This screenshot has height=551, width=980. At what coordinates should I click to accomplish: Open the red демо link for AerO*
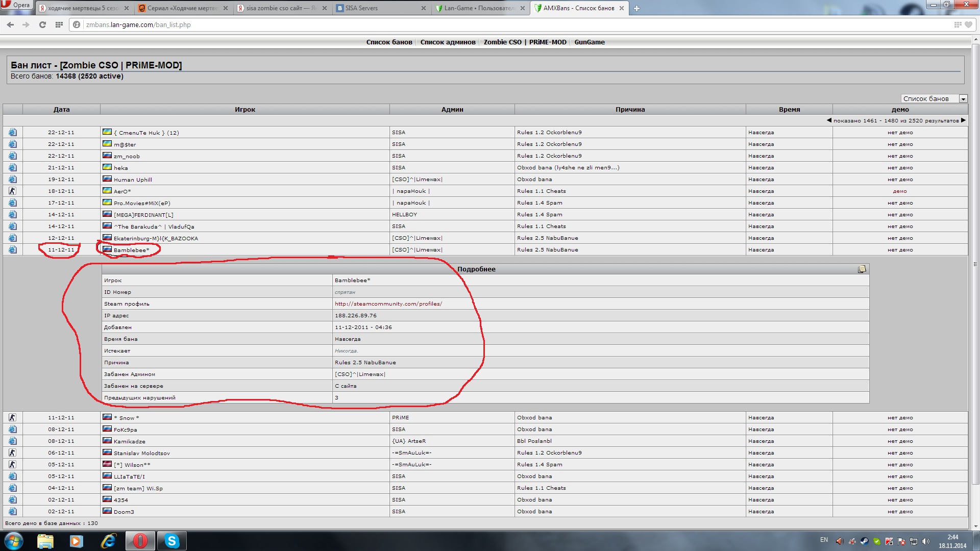pos(899,191)
